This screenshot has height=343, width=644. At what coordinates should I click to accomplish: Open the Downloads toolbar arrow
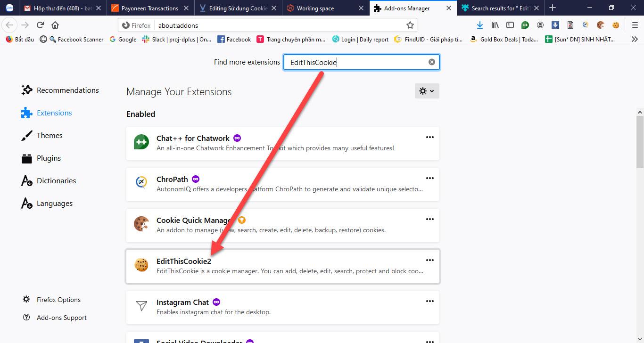click(479, 25)
